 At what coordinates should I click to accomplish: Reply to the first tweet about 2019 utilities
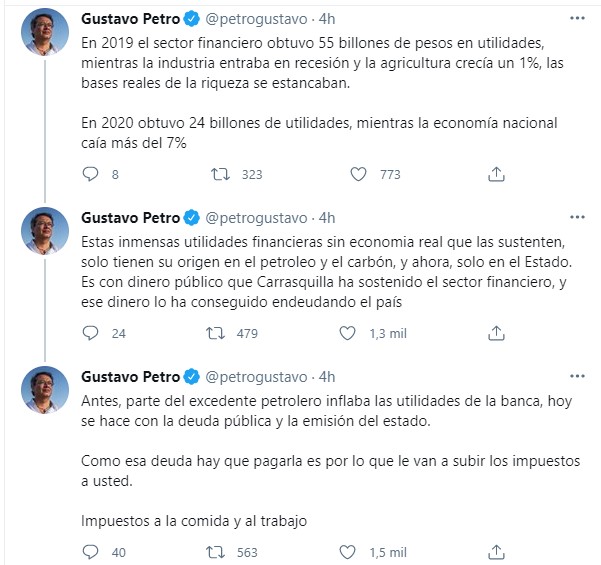(x=90, y=174)
